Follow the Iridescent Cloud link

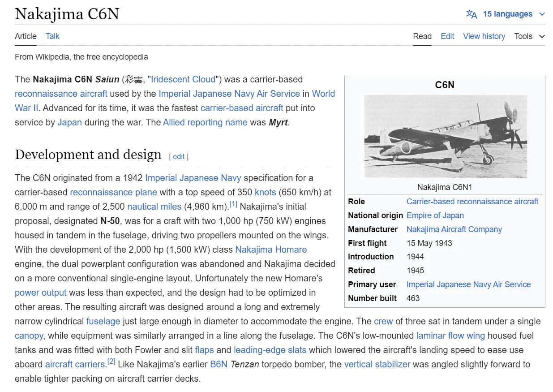click(x=183, y=79)
